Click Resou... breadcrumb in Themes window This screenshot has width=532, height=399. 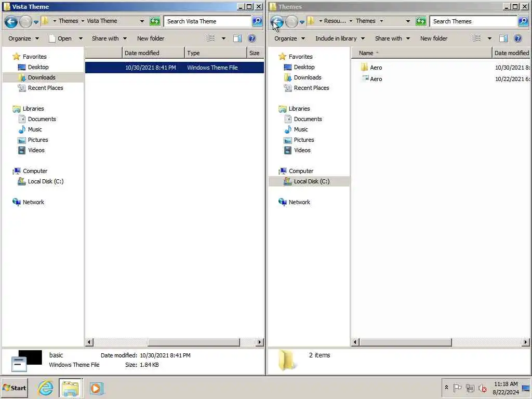tap(335, 21)
